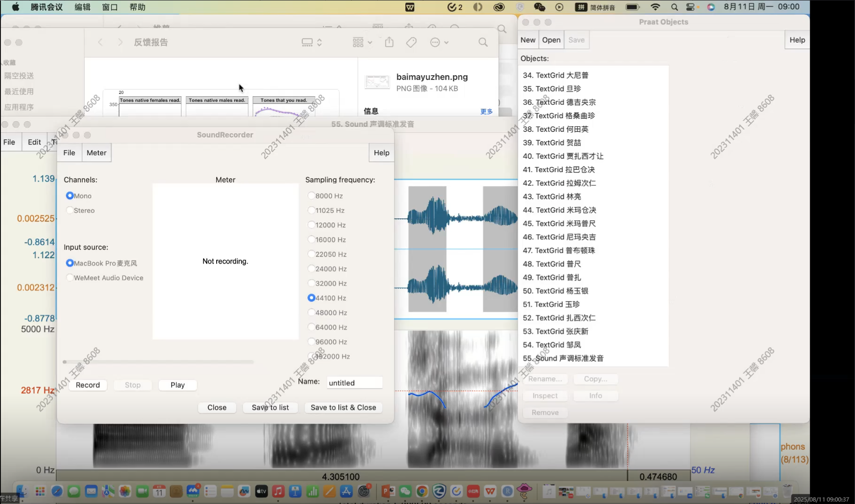
Task: Open the Finder group-by dropdown
Action: [362, 43]
